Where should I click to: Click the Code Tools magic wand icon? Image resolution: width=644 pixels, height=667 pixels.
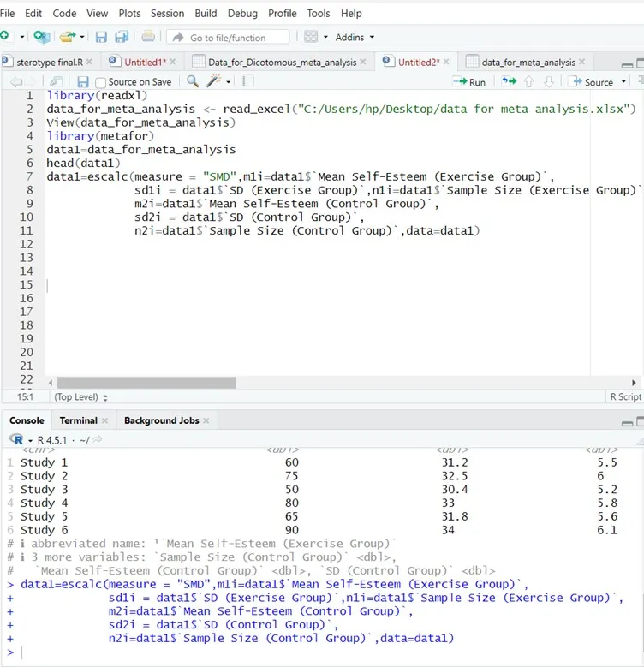(x=213, y=80)
